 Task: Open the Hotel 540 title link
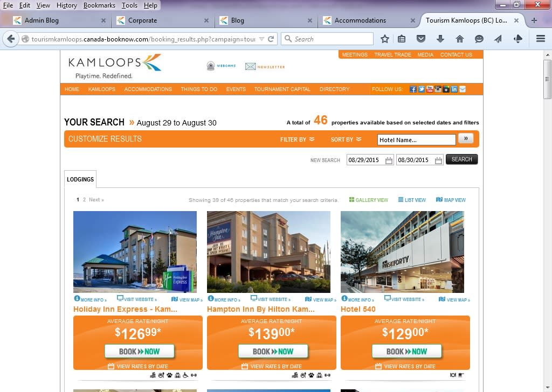(358, 309)
